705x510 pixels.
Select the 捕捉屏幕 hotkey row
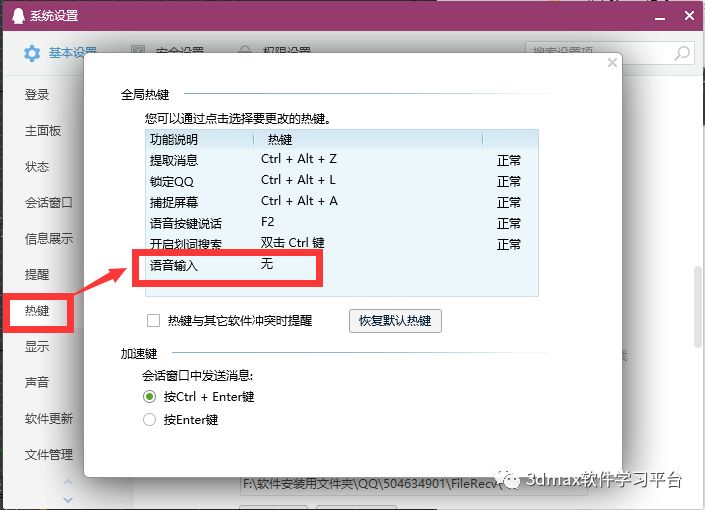[342, 202]
